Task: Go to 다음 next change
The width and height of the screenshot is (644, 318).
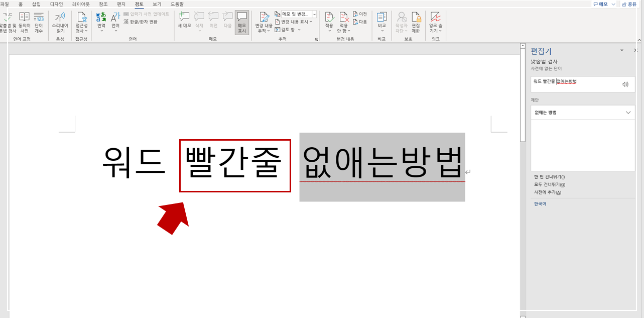Action: pyautogui.click(x=360, y=22)
